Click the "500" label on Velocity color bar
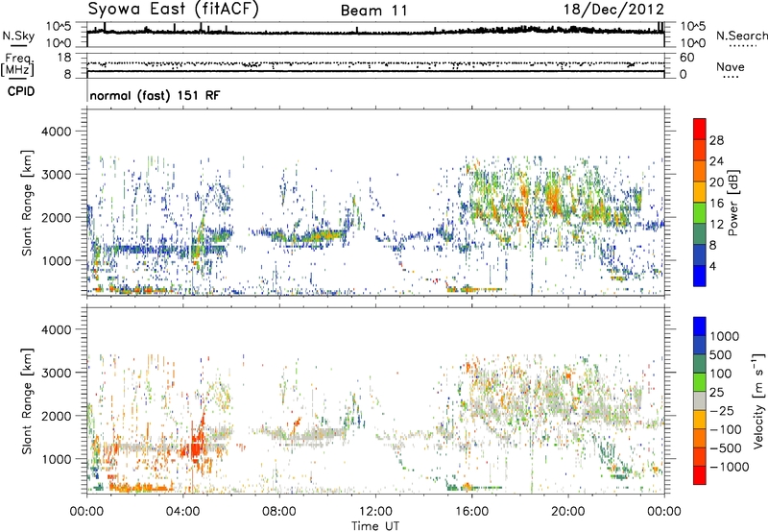This screenshot has width=768, height=532. 720,354
